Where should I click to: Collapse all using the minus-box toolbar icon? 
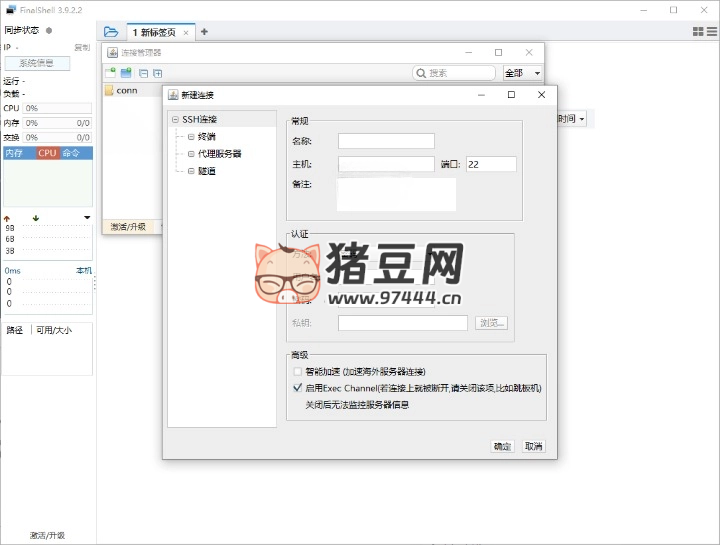144,73
